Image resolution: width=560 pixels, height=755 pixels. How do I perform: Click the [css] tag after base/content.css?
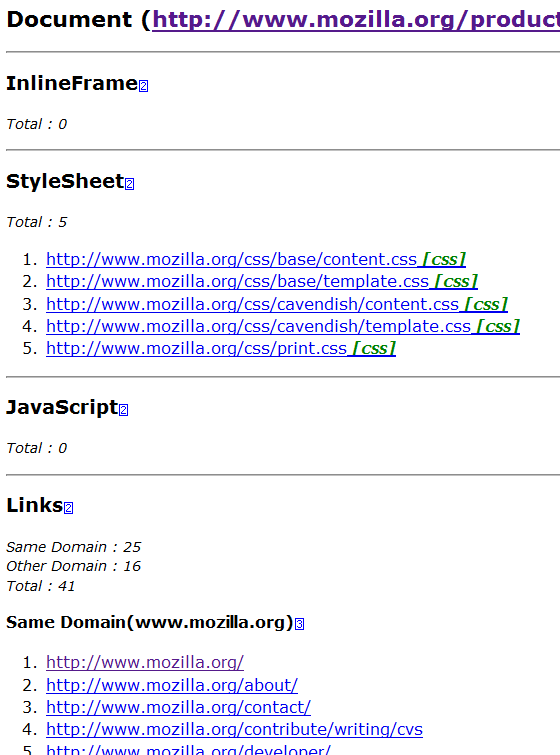pyautogui.click(x=444, y=260)
